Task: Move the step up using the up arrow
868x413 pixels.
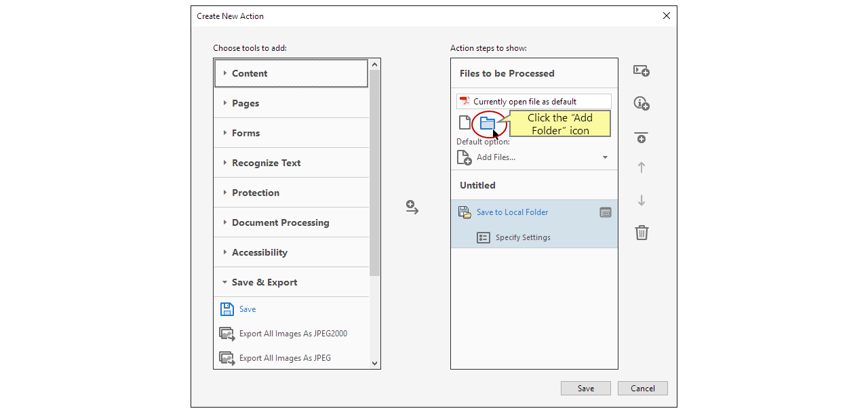Action: (641, 167)
